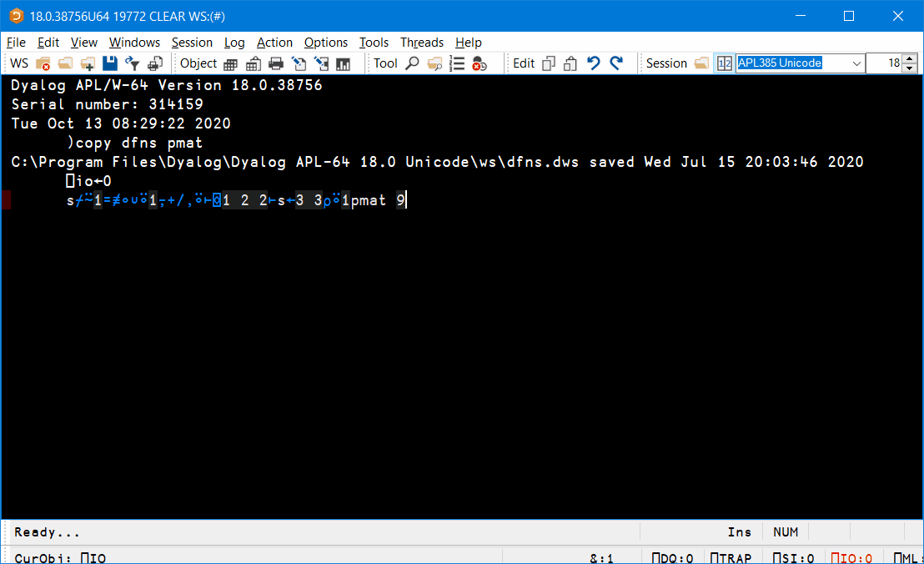Viewport: 924px width, 564px height.
Task: Increase font size with up stepper arrow
Action: tap(910, 59)
